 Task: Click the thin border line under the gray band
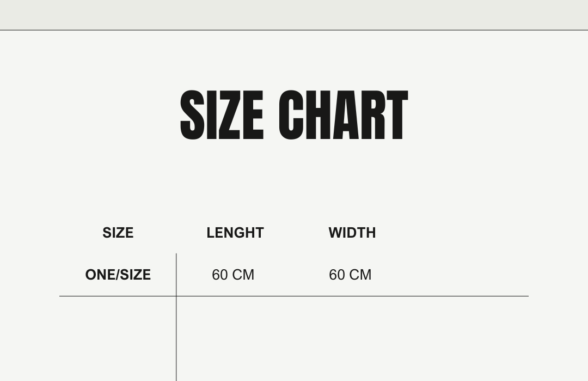[294, 30]
